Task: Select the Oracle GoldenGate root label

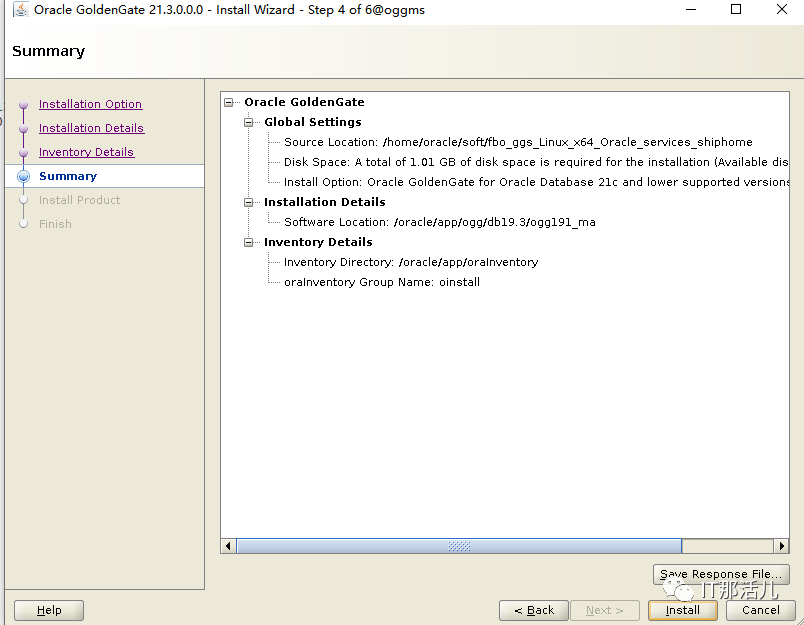Action: [304, 102]
